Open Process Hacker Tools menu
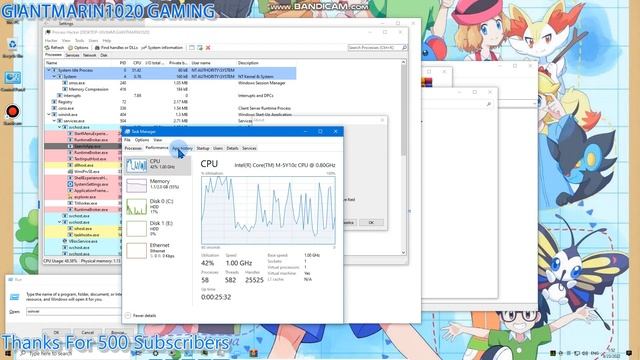 80,41
